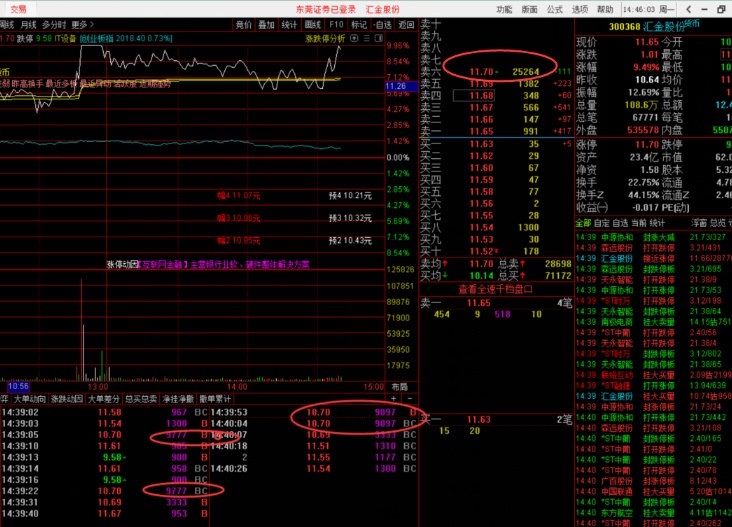
Task: Click the 竞价 toolbar button
Action: pyautogui.click(x=244, y=25)
